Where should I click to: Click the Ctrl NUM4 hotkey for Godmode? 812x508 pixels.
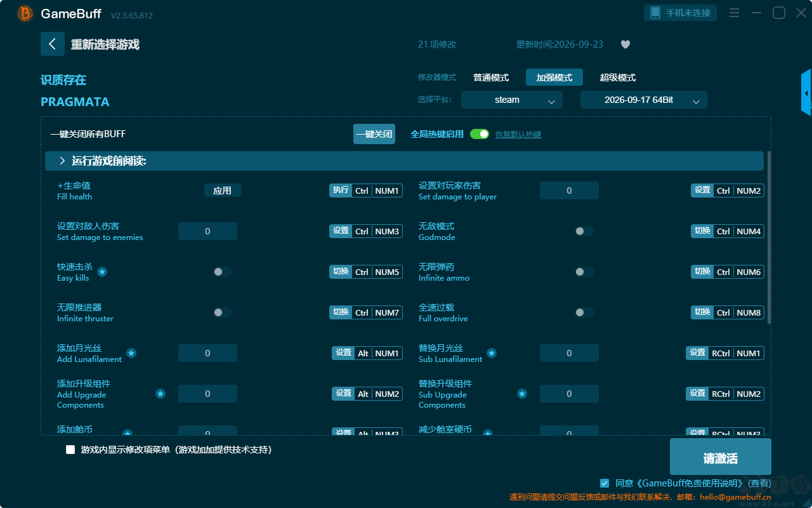pyautogui.click(x=728, y=231)
